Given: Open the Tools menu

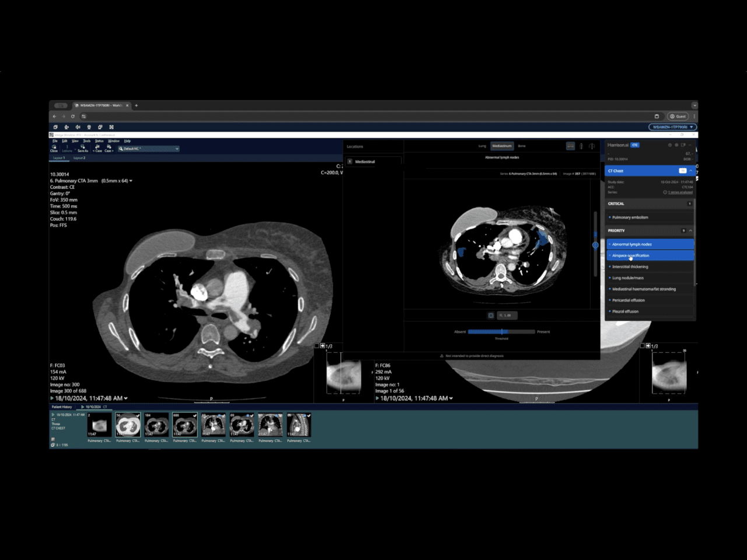Looking at the screenshot, I should point(86,141).
